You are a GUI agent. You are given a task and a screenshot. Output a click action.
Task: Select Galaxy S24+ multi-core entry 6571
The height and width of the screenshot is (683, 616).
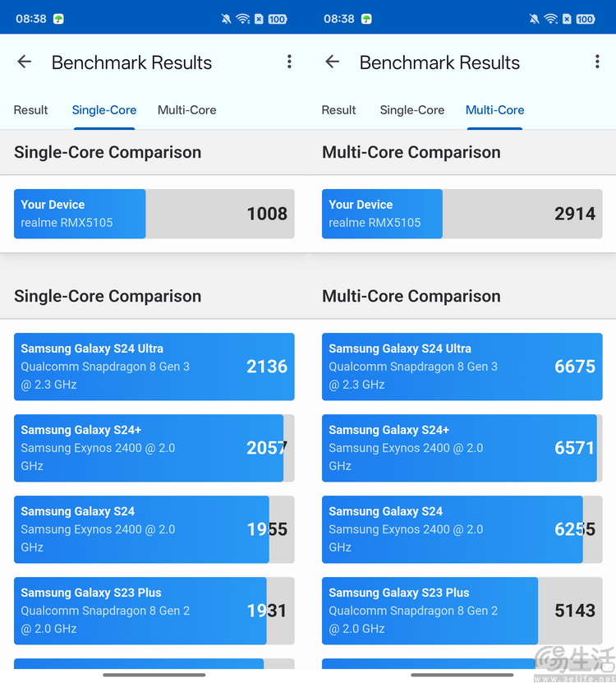(462, 448)
